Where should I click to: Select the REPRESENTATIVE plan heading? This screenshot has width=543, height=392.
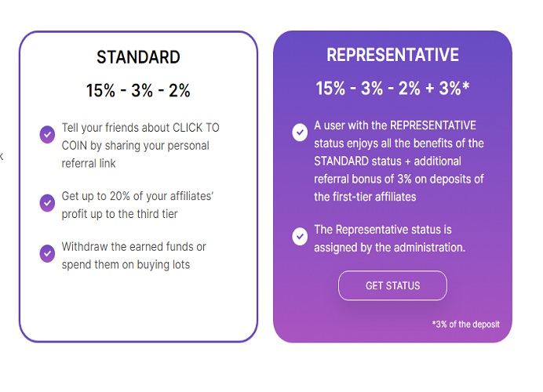392,55
